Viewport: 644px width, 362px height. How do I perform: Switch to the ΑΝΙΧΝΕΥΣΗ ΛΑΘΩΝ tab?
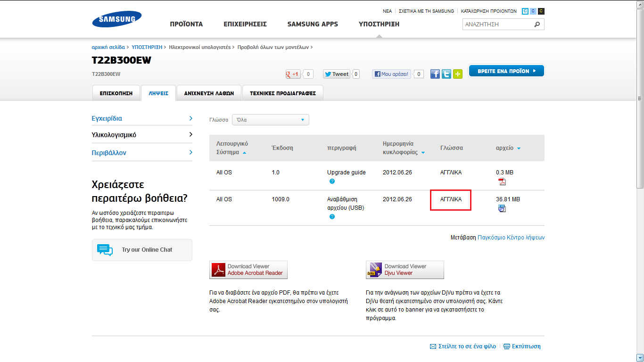coord(209,93)
